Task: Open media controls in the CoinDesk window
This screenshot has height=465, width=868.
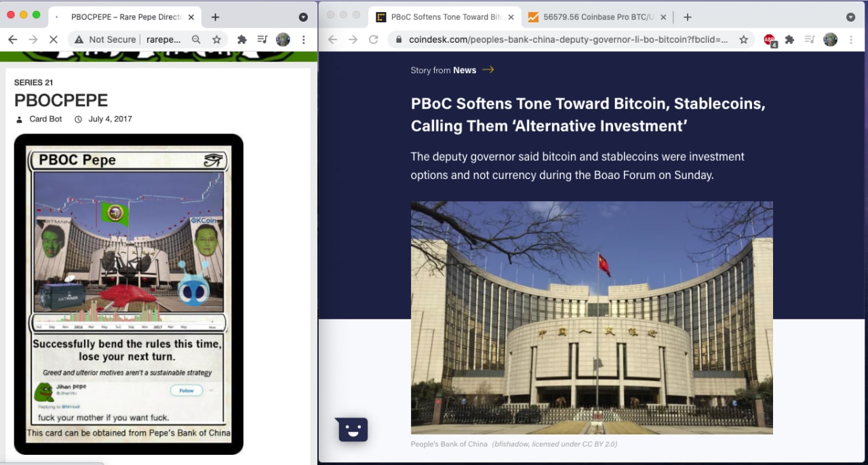Action: (x=810, y=39)
